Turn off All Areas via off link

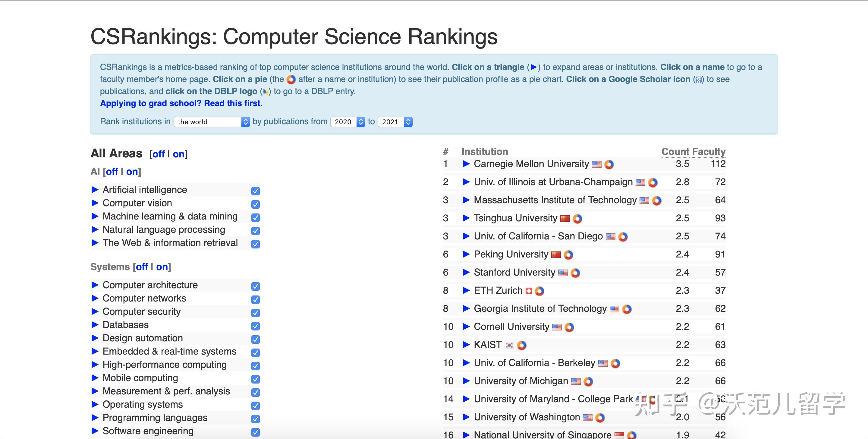pyautogui.click(x=158, y=154)
